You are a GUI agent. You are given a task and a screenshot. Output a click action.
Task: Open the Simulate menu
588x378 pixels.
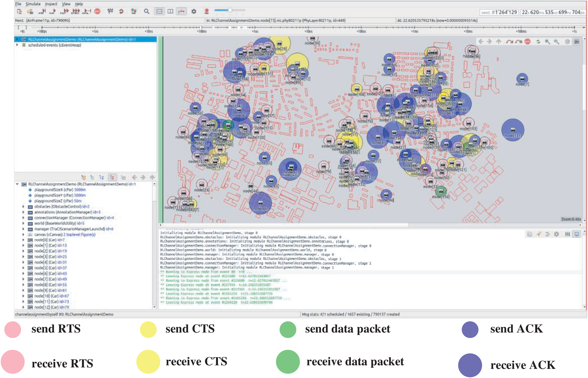[33, 4]
